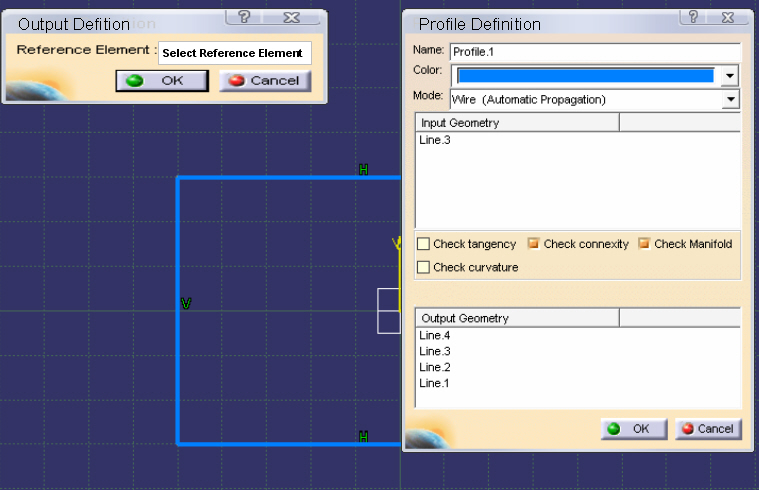Click OK in Output Definition dialog

pos(162,81)
